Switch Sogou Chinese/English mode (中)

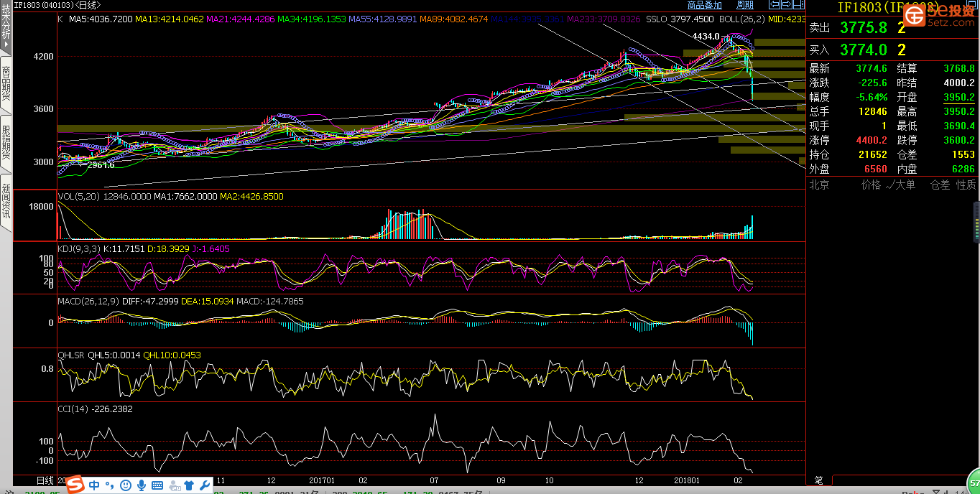94,485
